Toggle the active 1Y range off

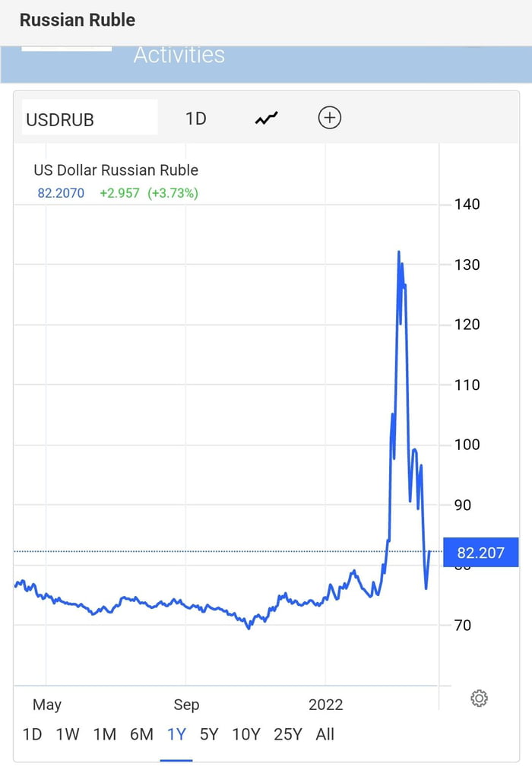[x=176, y=734]
